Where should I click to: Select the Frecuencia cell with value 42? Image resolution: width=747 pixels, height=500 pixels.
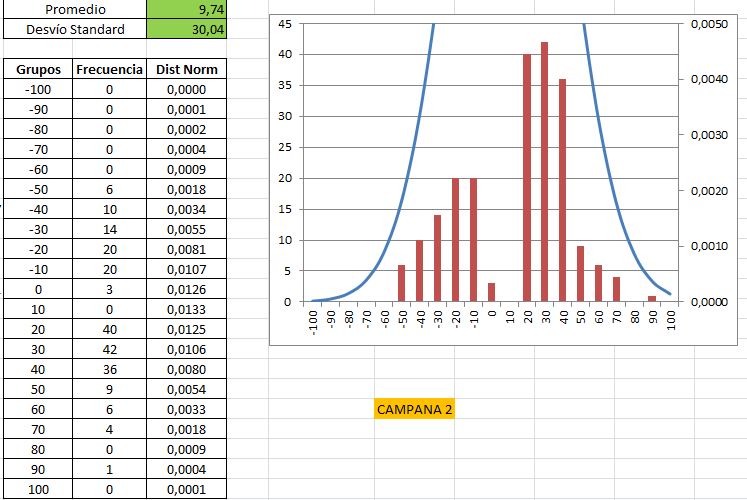(x=109, y=350)
